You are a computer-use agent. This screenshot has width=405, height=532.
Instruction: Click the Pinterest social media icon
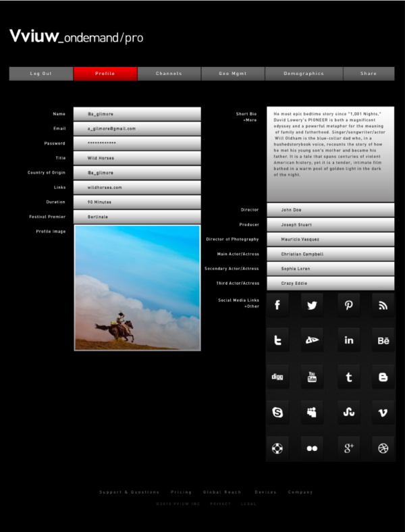[348, 305]
